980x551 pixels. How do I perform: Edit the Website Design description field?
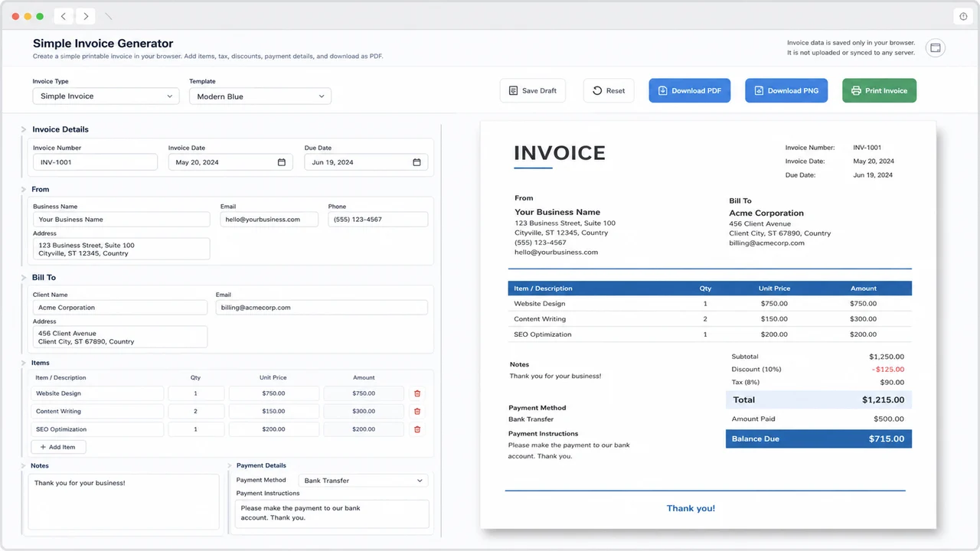click(97, 393)
